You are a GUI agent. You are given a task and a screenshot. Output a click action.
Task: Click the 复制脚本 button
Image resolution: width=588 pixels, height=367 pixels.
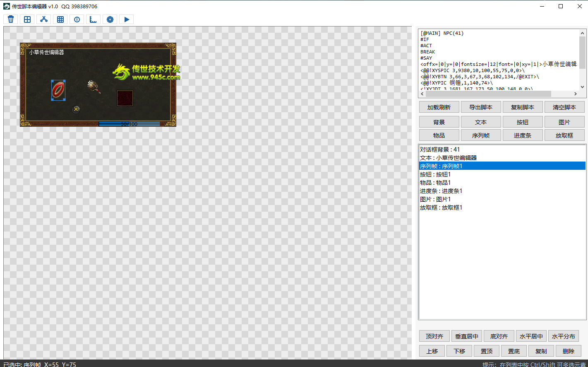pyautogui.click(x=523, y=107)
